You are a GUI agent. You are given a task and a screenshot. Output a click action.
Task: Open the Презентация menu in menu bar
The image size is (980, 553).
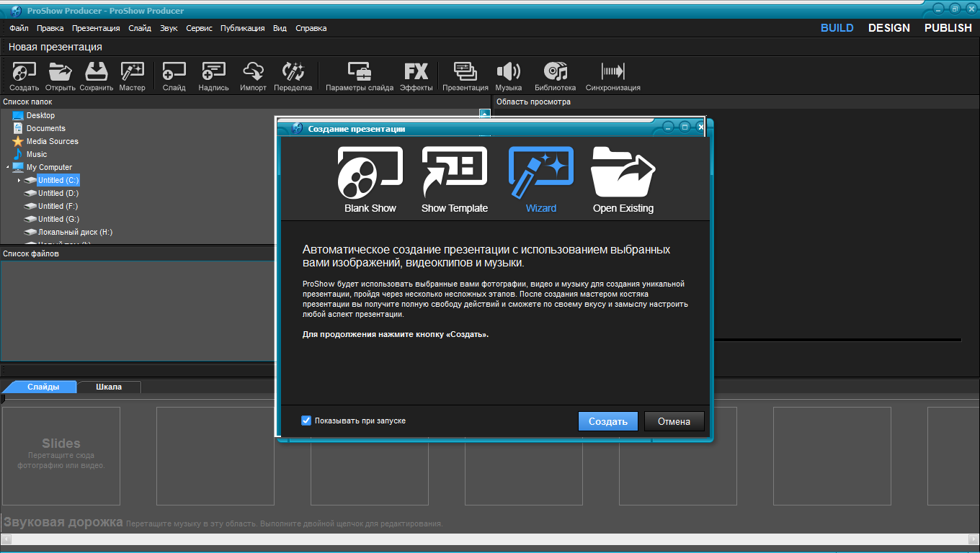point(96,28)
